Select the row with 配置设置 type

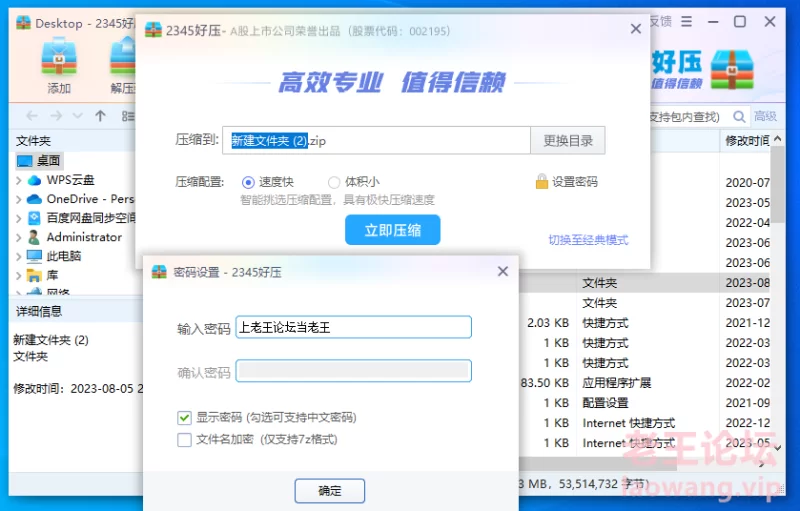pos(645,403)
